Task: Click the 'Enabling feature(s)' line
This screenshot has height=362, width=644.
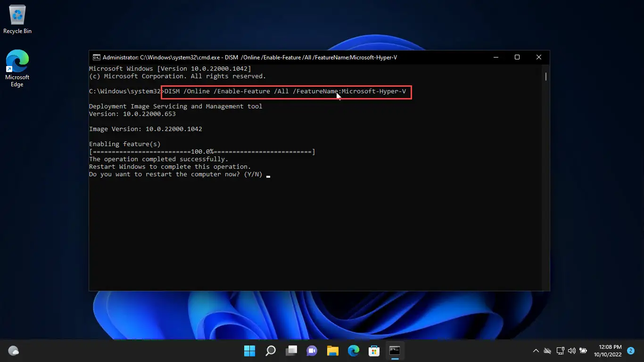Action: [x=125, y=144]
